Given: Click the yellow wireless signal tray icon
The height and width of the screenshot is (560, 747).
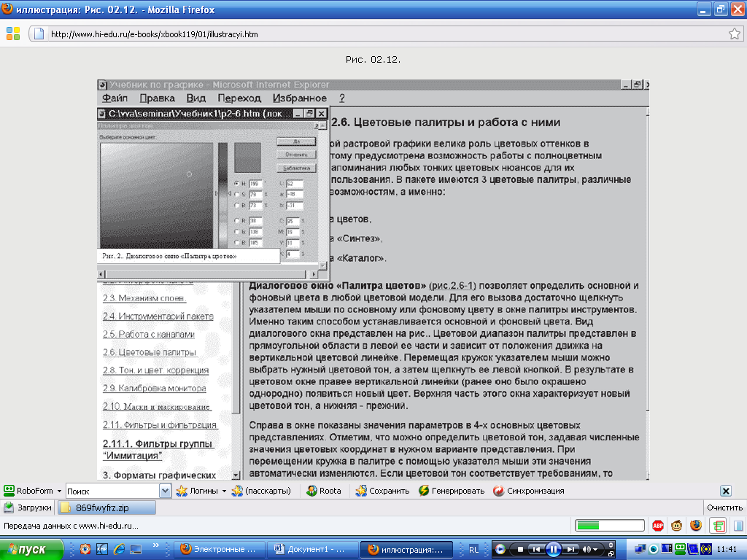Looking at the screenshot, I should [x=706, y=549].
